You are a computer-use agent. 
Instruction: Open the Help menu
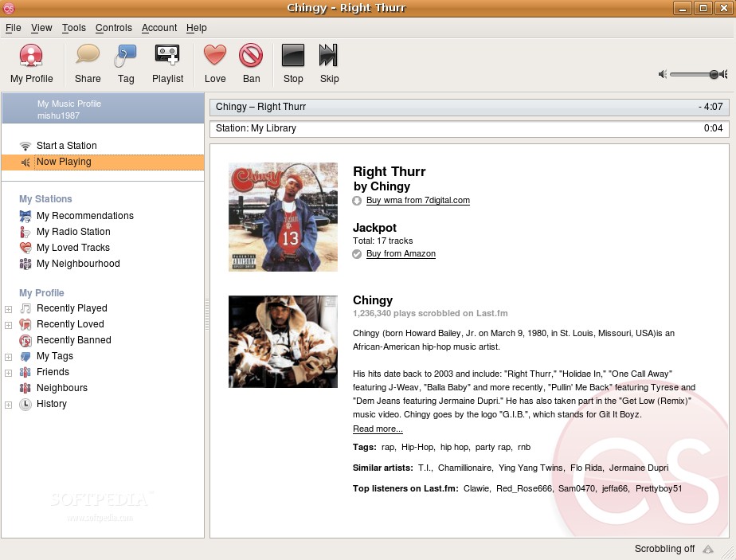pos(196,28)
